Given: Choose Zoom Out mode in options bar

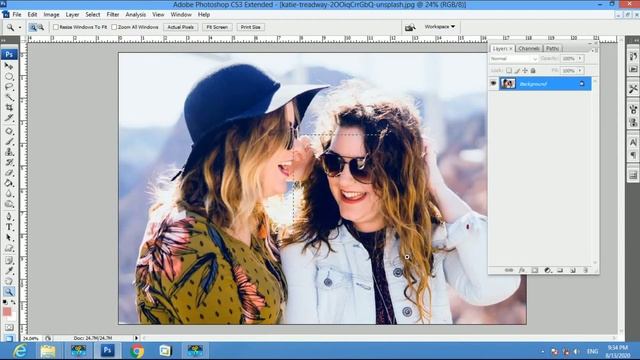Looking at the screenshot, I should pyautogui.click(x=40, y=27).
